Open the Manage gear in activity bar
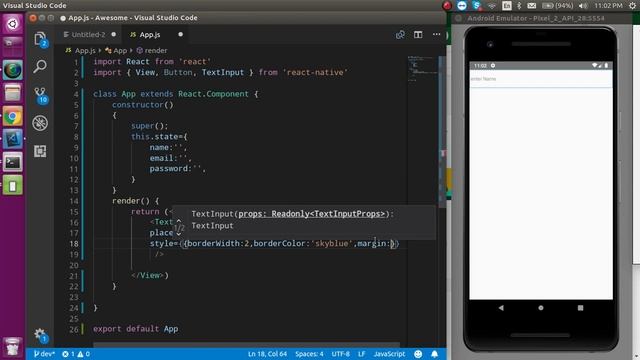Viewport: 640px width, 360px height. pyautogui.click(x=40, y=335)
